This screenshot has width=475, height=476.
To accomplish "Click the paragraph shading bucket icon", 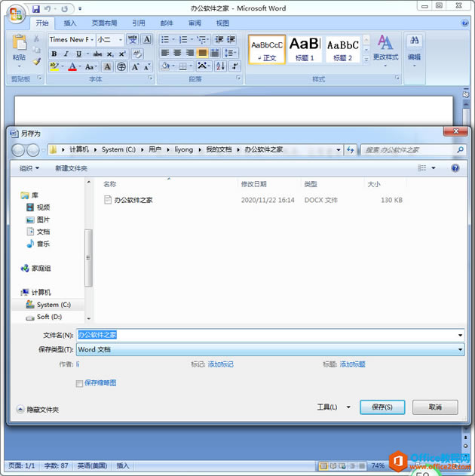I will pos(166,66).
